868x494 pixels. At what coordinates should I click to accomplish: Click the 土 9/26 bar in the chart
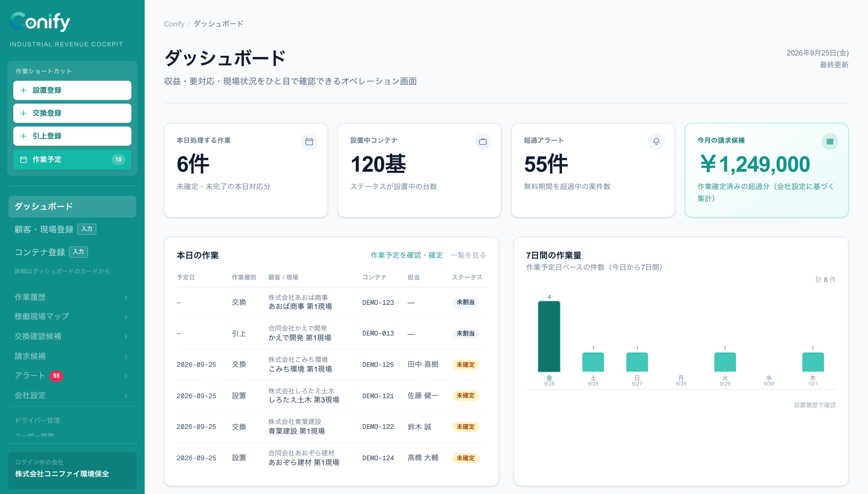point(593,362)
